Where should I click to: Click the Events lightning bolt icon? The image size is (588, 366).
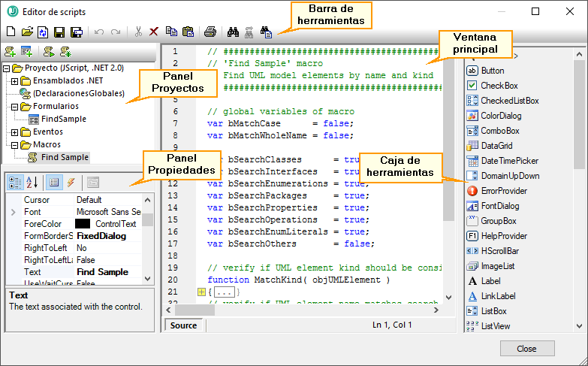click(71, 182)
